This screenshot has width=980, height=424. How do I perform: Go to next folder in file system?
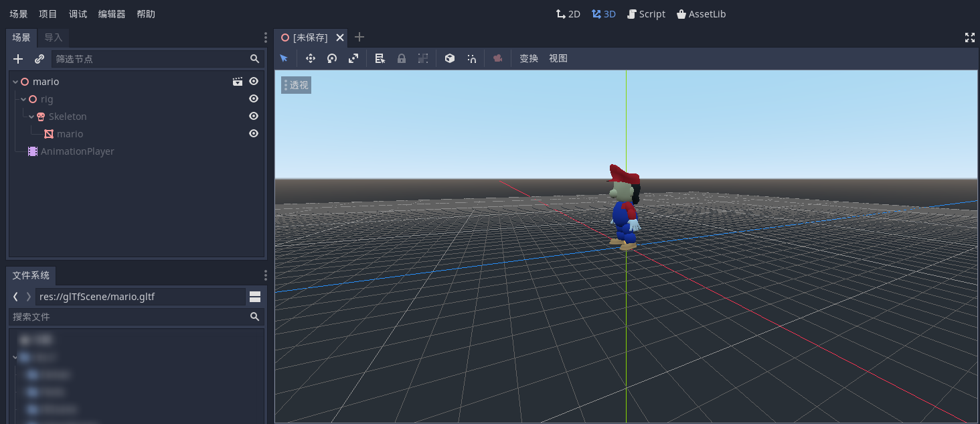28,297
